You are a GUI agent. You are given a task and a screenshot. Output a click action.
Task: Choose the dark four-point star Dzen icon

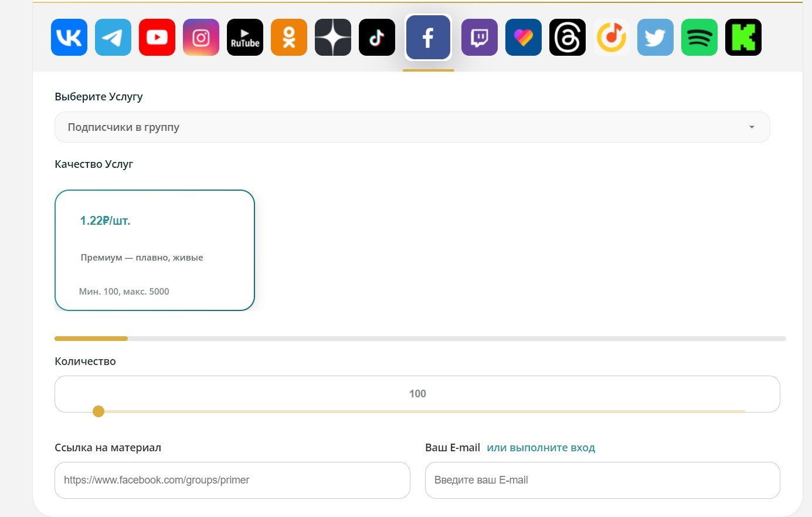click(x=333, y=38)
